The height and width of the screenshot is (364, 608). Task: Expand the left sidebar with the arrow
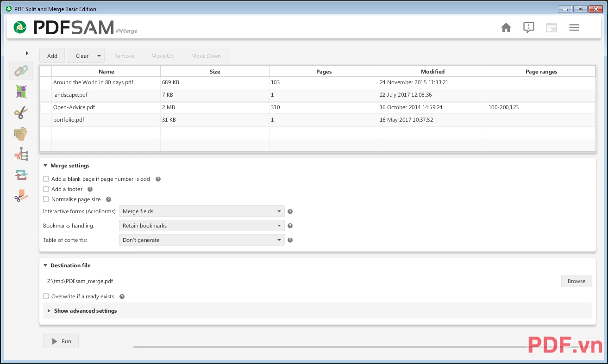(27, 53)
